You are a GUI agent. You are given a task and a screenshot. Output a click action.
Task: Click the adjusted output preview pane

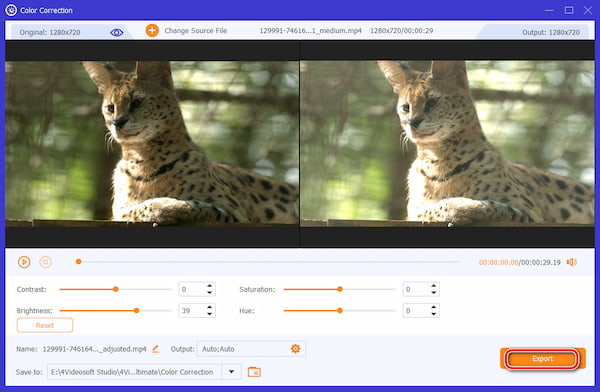(447, 144)
